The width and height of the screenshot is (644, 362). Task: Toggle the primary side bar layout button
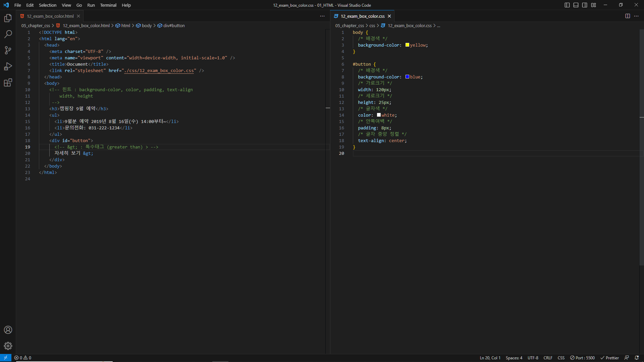coord(567,5)
